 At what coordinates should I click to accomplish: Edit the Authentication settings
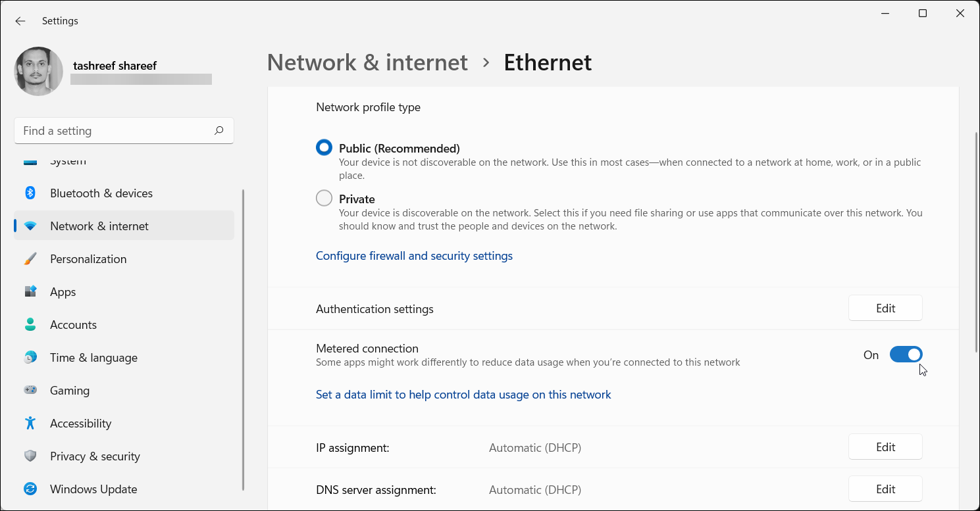click(x=885, y=308)
